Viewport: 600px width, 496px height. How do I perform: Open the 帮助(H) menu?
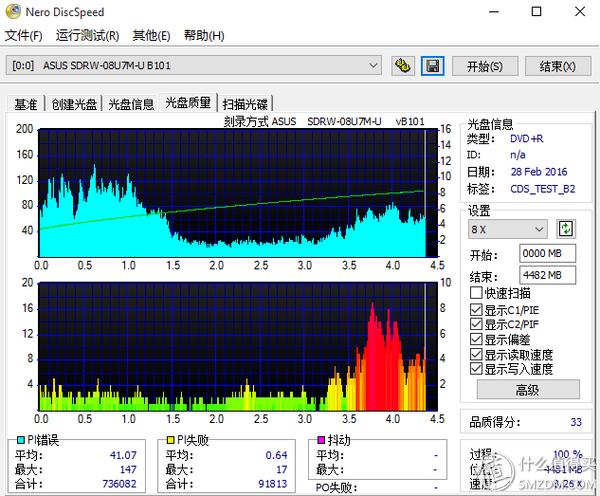[x=204, y=36]
